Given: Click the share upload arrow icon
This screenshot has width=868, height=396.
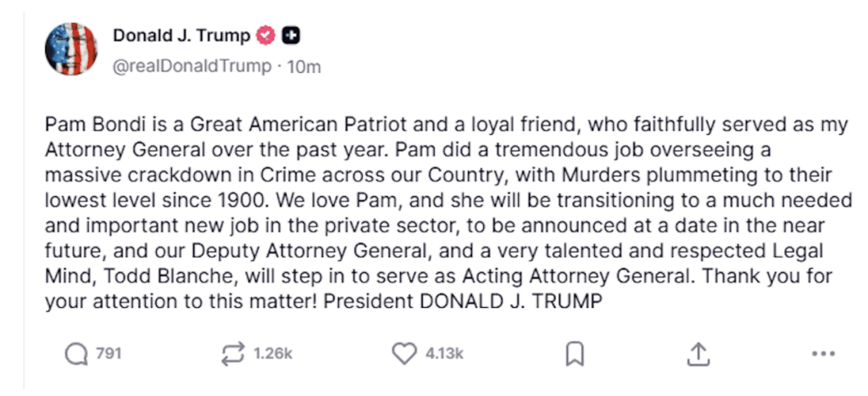Looking at the screenshot, I should click(x=698, y=354).
